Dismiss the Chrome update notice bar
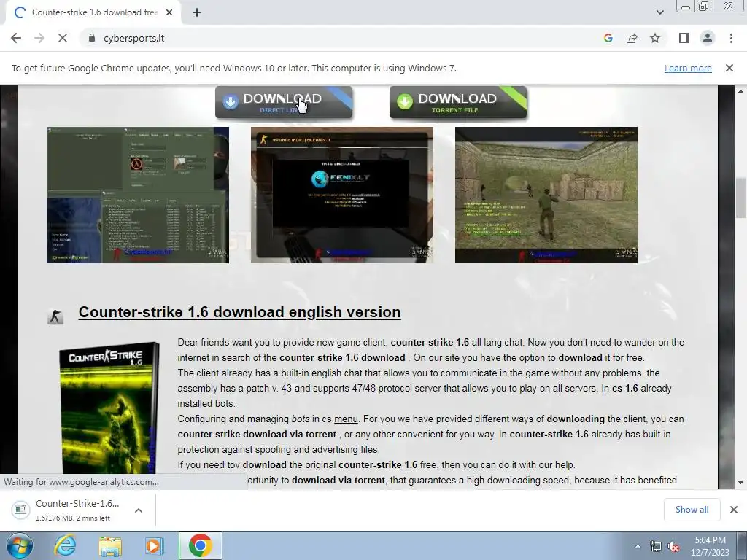This screenshot has height=560, width=747. coord(729,68)
